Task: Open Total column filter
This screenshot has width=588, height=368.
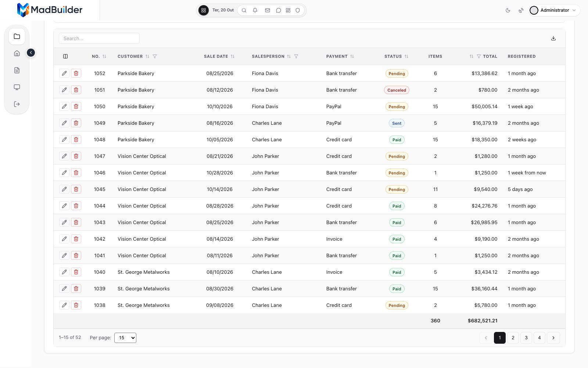Action: (x=479, y=56)
